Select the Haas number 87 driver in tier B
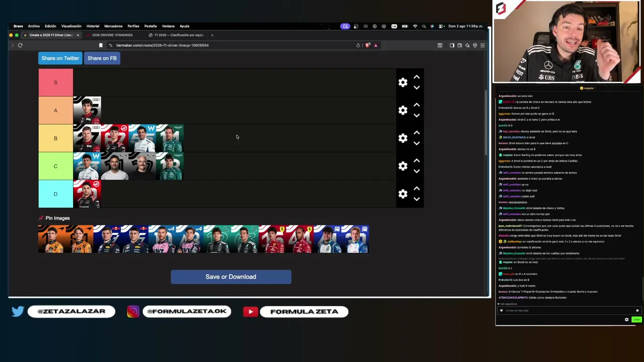The width and height of the screenshot is (644, 362). [115, 138]
